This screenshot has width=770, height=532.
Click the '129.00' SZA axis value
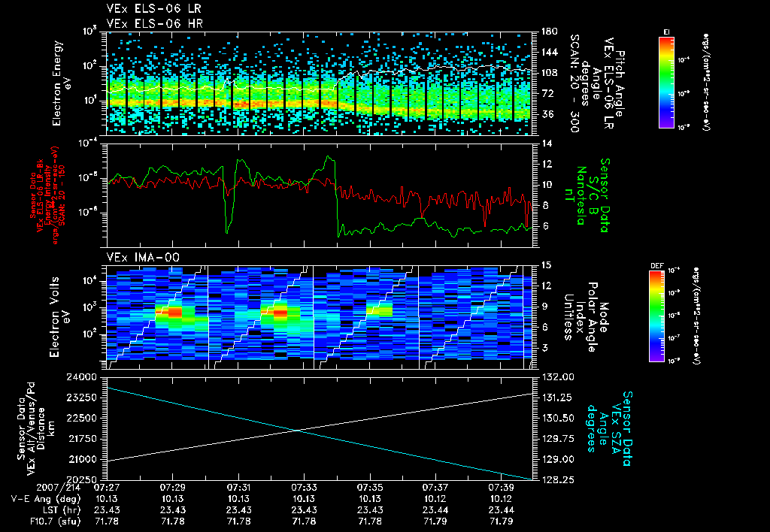pyautogui.click(x=557, y=460)
